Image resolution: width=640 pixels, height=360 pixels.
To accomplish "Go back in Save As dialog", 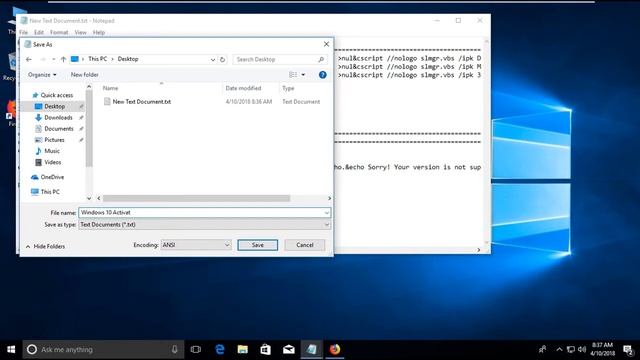I will point(29,59).
